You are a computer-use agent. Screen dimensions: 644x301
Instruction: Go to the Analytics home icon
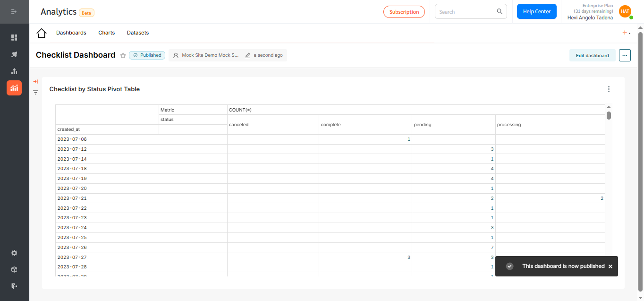tap(42, 33)
